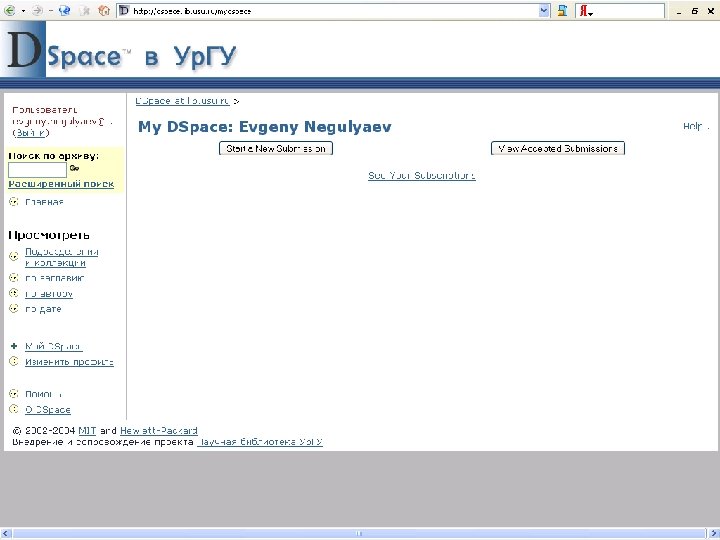
Task: Open 'See Your Subscriptions' link
Action: pyautogui.click(x=422, y=175)
